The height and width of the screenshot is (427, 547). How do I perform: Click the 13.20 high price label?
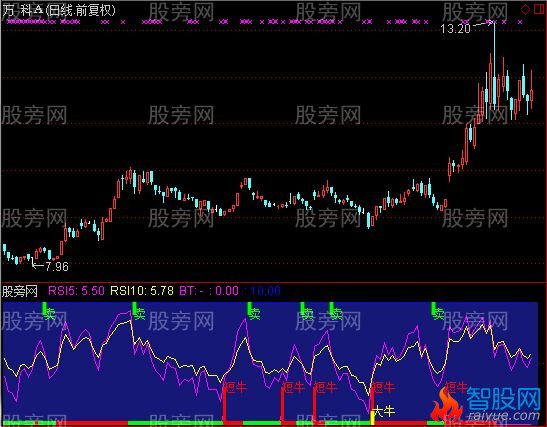pyautogui.click(x=455, y=29)
